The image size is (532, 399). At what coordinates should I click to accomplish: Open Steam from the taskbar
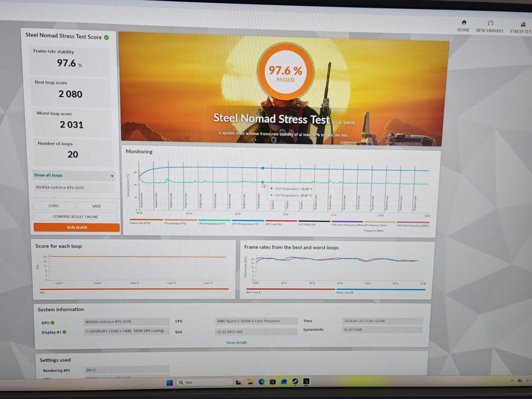click(295, 381)
